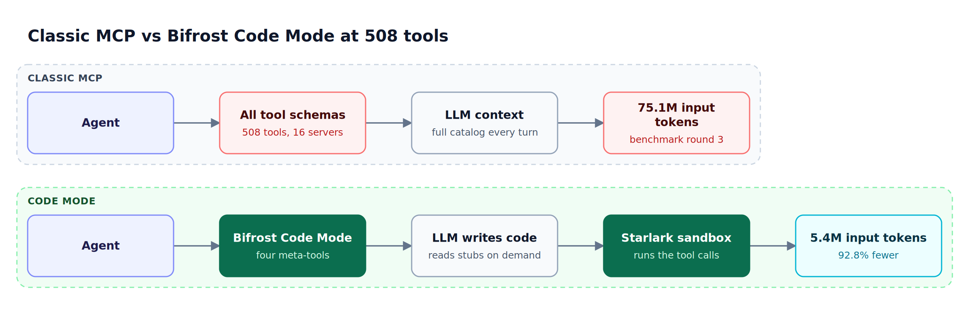Click the '92.8% fewer' caption
Viewport: 980px width, 315px height.
coord(868,255)
